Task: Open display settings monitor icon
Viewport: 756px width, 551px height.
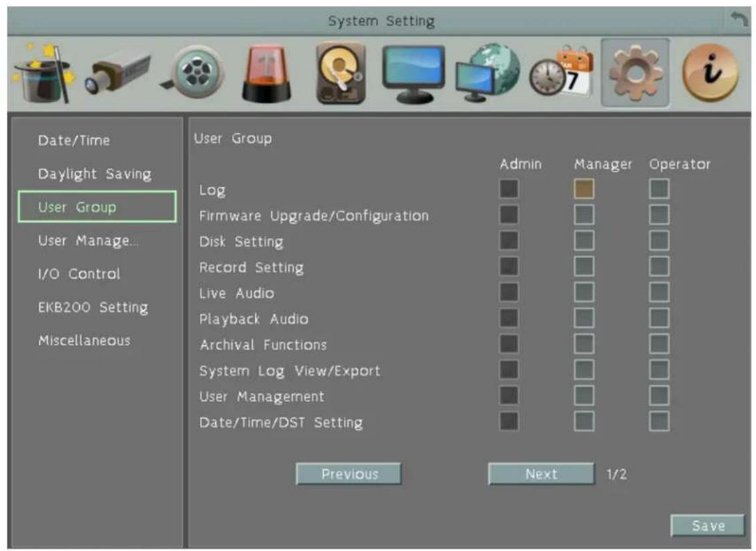Action: tap(413, 74)
